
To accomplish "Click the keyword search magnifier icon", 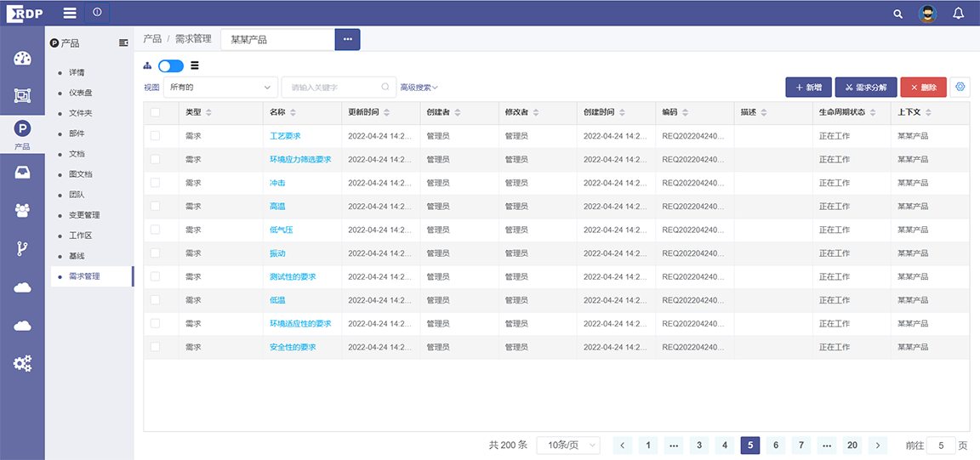I will pyautogui.click(x=385, y=88).
